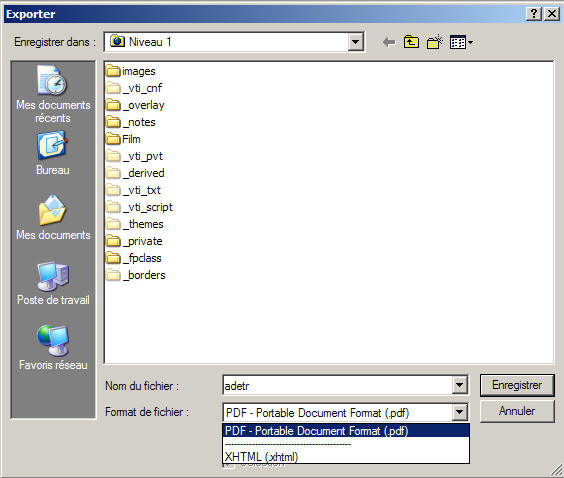Select the Film folder

point(123,139)
